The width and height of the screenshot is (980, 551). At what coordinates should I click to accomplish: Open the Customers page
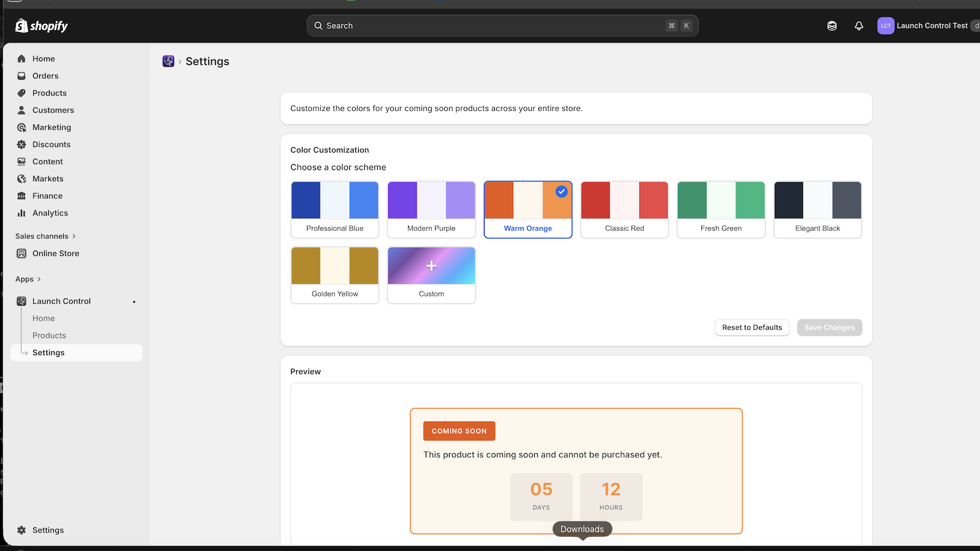pyautogui.click(x=53, y=110)
